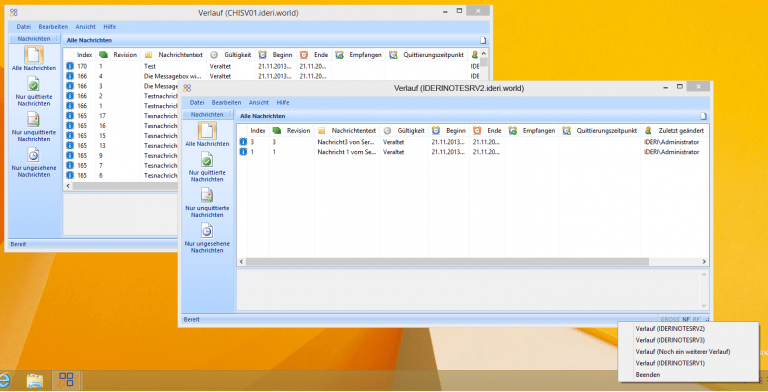Screen dimensions: 768x392
Task: Open Internet Explorer from the taskbar
Action: pyautogui.click(x=4, y=380)
